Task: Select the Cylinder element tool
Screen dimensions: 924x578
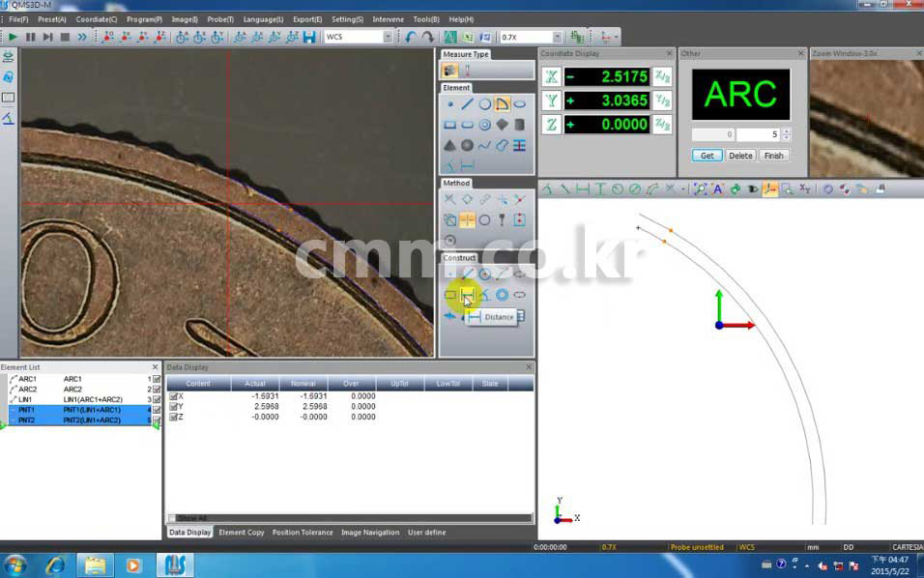Action: click(x=519, y=125)
